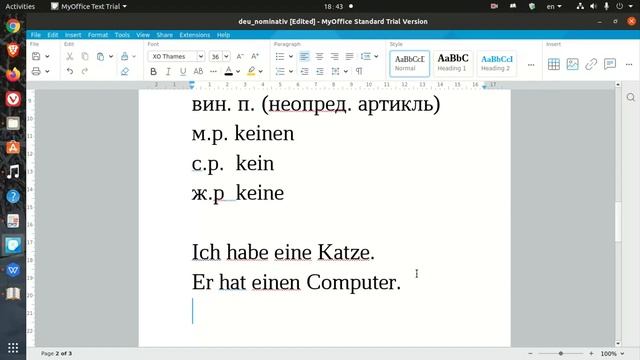
Task: Open the font size 36 dropdown
Action: [x=226, y=56]
